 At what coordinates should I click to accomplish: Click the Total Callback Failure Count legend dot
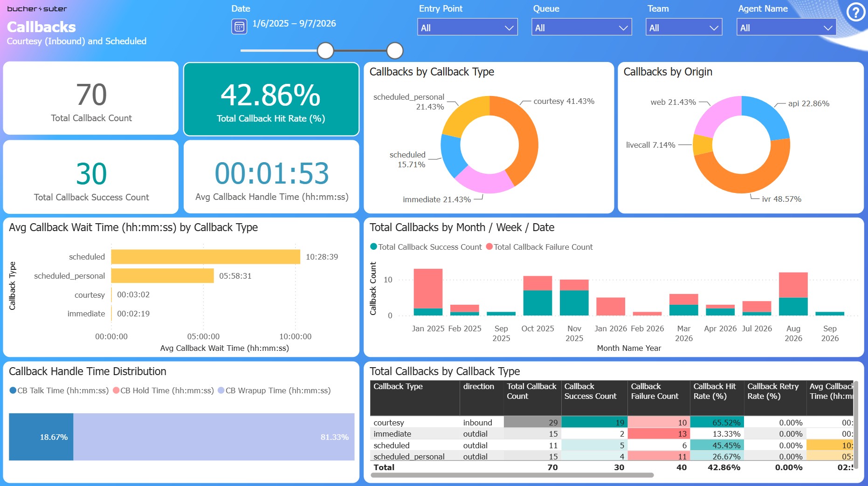[489, 246]
